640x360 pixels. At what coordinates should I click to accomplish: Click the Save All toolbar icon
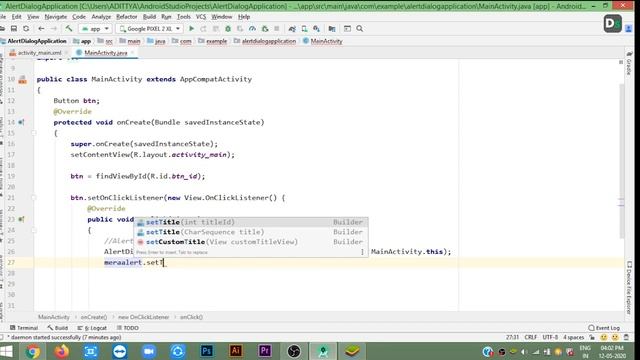pos(14,29)
